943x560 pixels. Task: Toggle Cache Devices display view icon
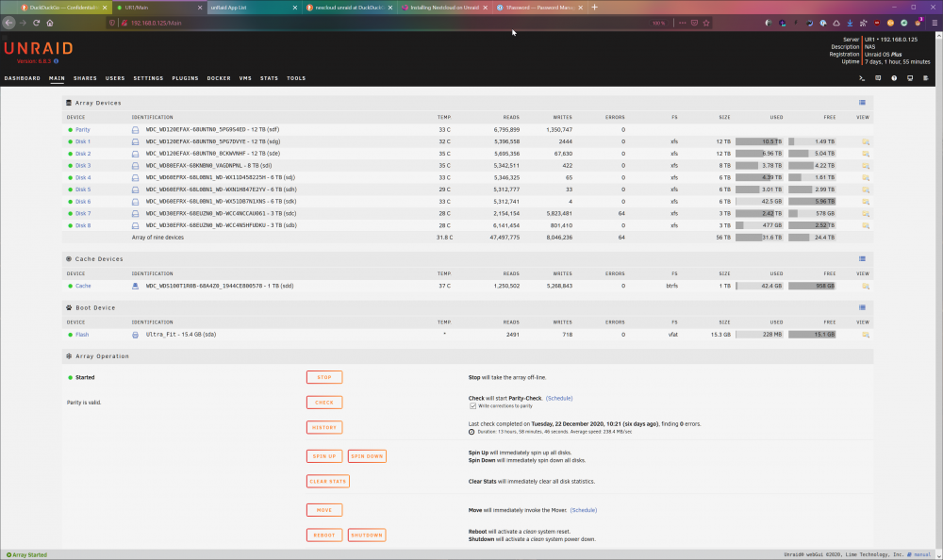862,259
